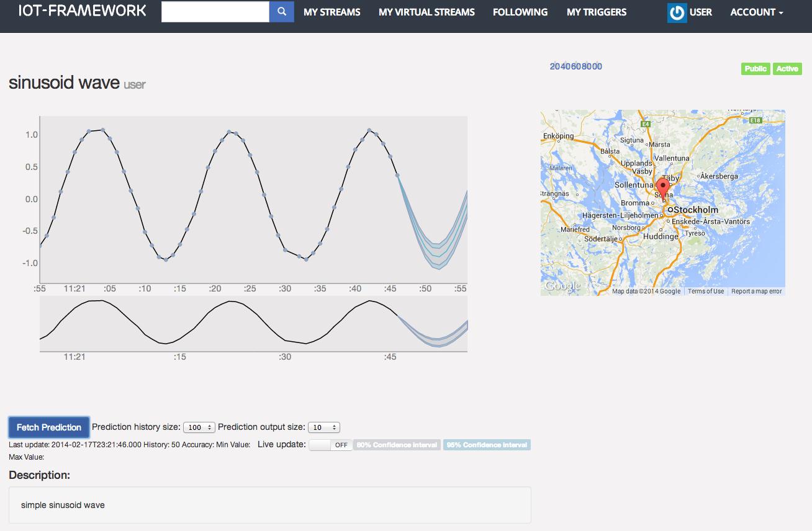
Task: Click the Google logo on the map
Action: pos(561,287)
